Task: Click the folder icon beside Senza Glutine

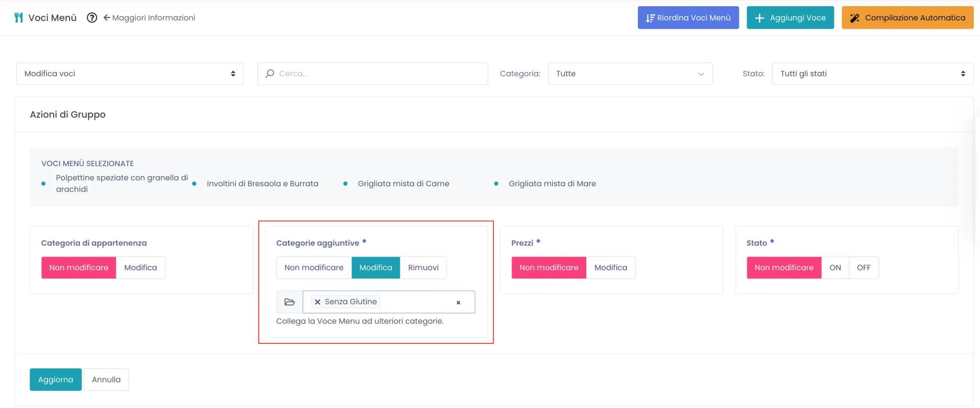Action: pyautogui.click(x=290, y=302)
